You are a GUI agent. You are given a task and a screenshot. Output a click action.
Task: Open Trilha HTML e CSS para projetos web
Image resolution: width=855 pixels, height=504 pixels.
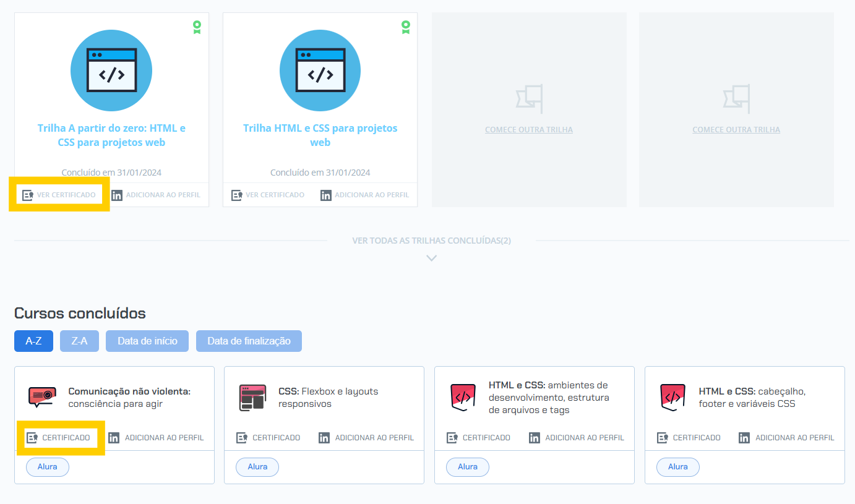pos(320,135)
